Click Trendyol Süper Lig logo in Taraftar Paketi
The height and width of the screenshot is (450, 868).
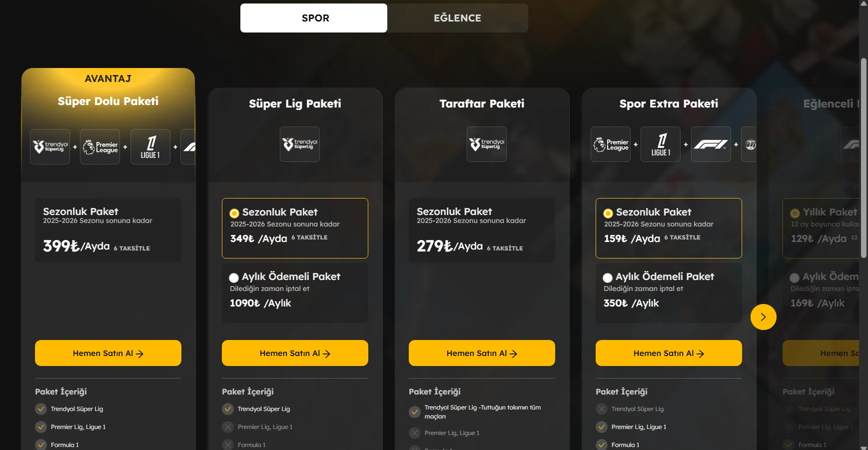tap(487, 144)
